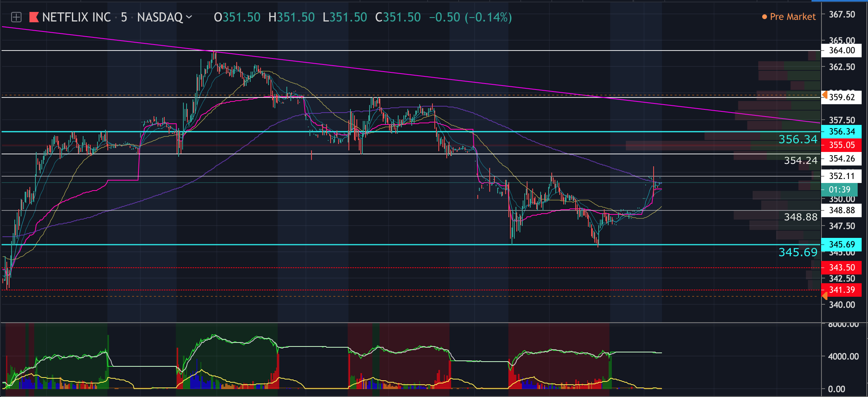The image size is (868, 397).
Task: Click the cyan 345.69 axis price tag
Action: click(x=841, y=244)
